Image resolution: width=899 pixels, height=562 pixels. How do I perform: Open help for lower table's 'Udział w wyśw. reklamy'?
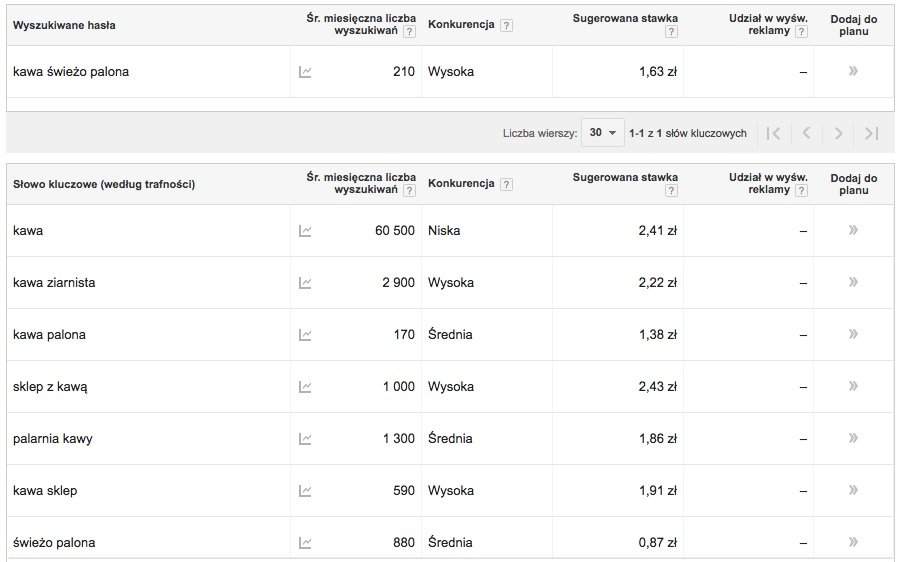[802, 190]
